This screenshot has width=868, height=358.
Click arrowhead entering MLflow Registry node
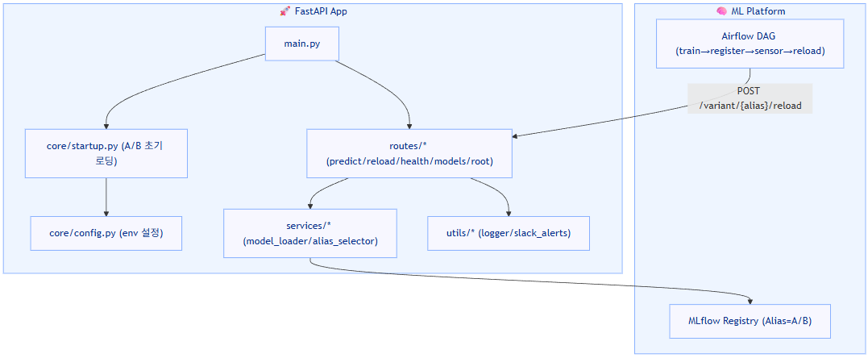tap(750, 300)
